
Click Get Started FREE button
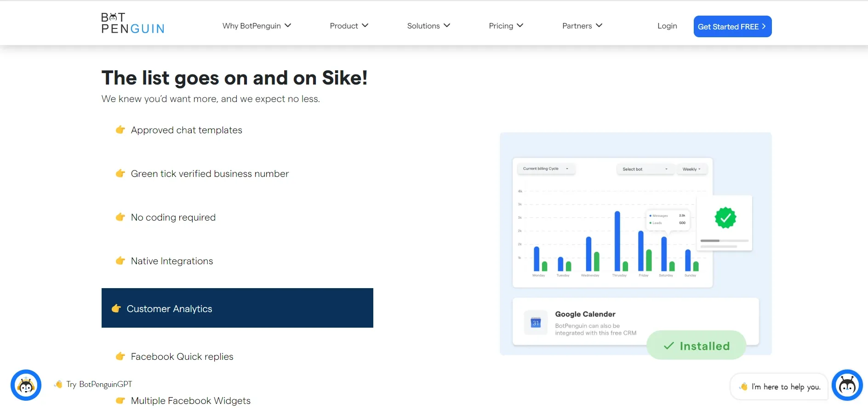pos(732,26)
